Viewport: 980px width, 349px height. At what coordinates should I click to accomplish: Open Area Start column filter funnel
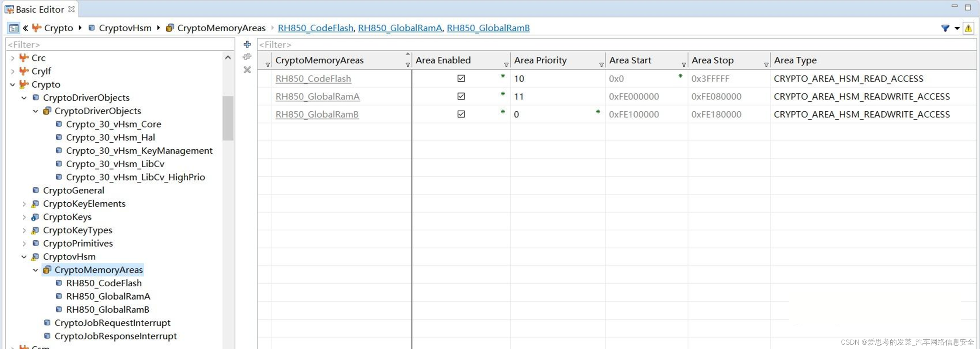tap(684, 65)
